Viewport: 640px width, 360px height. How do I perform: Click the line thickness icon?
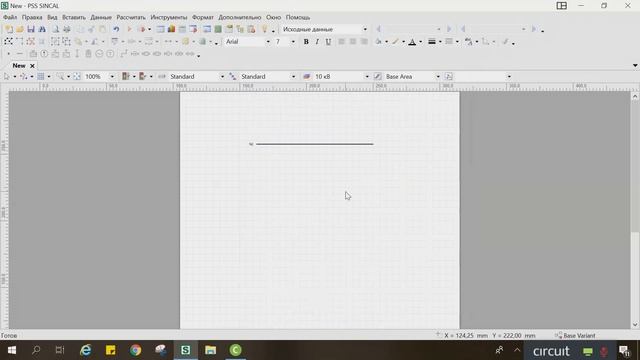432,42
